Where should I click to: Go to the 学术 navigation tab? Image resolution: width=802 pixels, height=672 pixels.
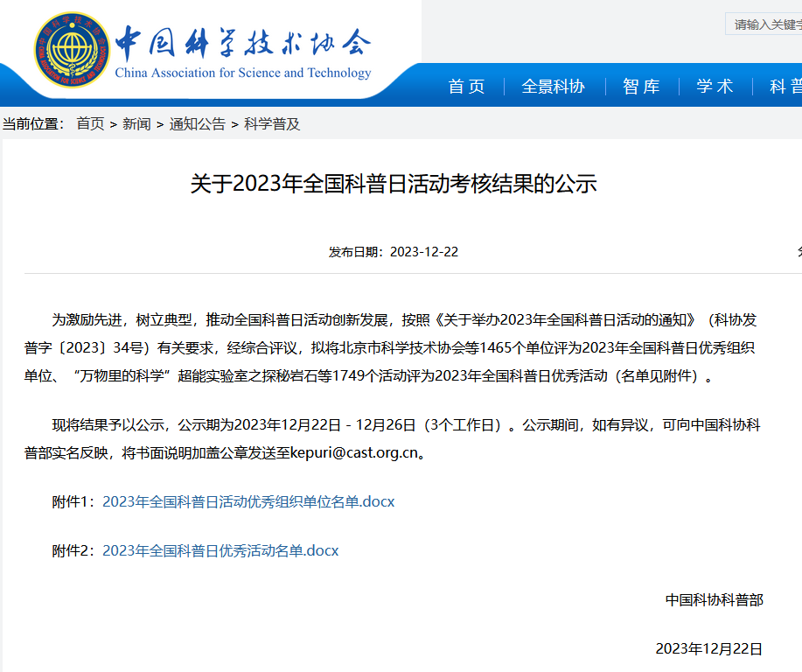pos(715,87)
